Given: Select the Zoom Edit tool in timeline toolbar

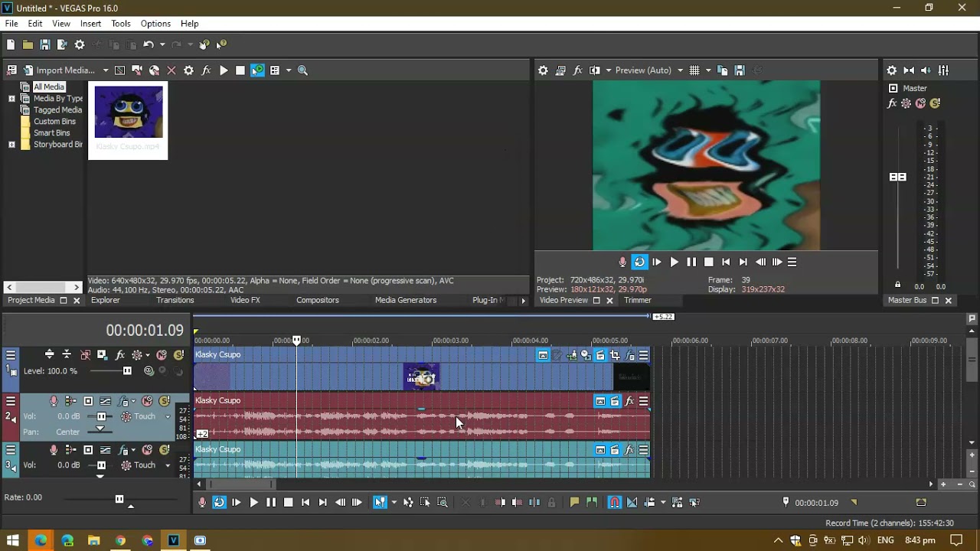Looking at the screenshot, I should click(x=443, y=503).
